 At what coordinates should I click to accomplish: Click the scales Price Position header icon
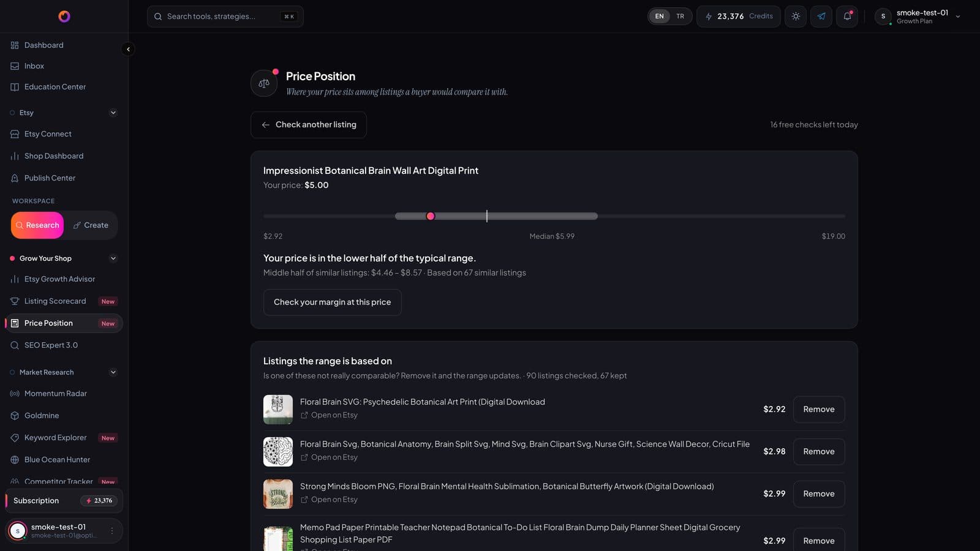264,83
